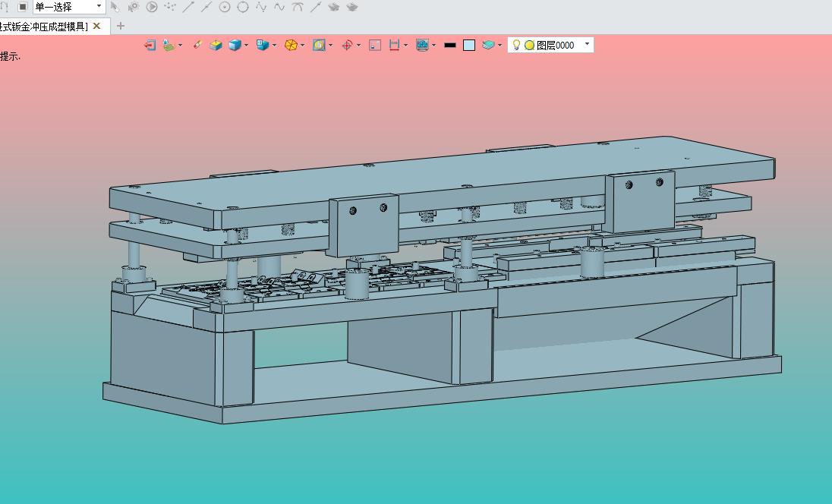
Task: Click the red crosshair target icon
Action: pyautogui.click(x=347, y=45)
